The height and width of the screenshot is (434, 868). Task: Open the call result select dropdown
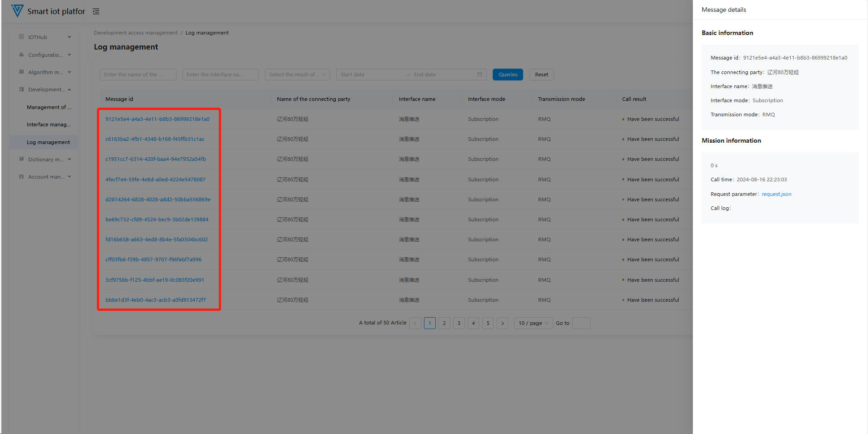click(x=297, y=75)
